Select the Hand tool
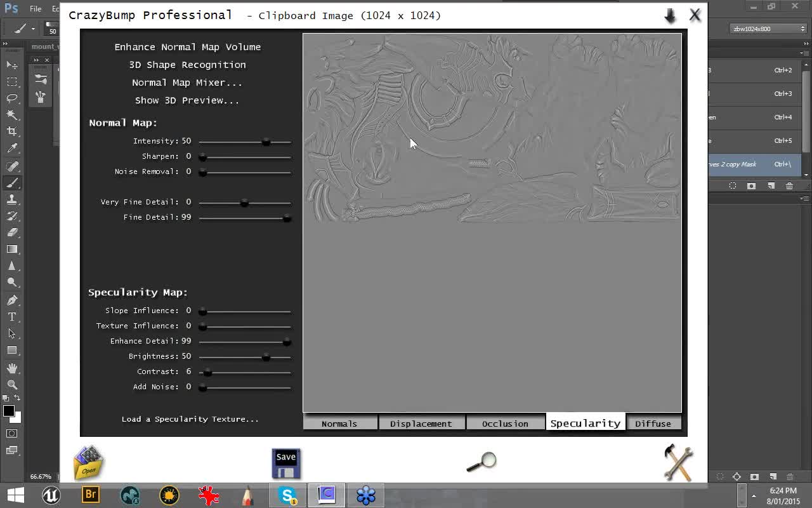The height and width of the screenshot is (508, 812). (12, 368)
